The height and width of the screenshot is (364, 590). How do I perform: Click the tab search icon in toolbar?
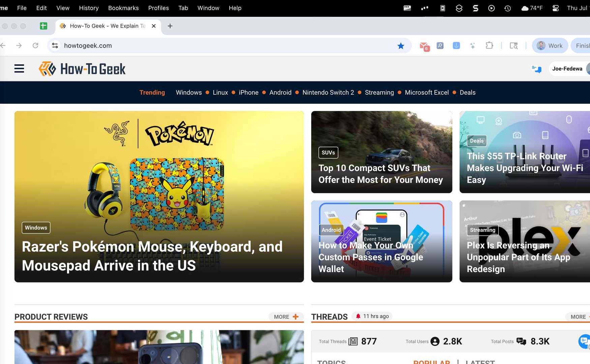pyautogui.click(x=513, y=45)
